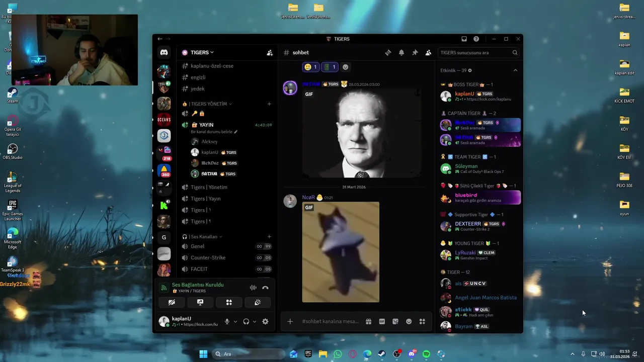The height and width of the screenshot is (362, 644).
Task: Open the server icon with 350 badge
Action: [x=164, y=171]
